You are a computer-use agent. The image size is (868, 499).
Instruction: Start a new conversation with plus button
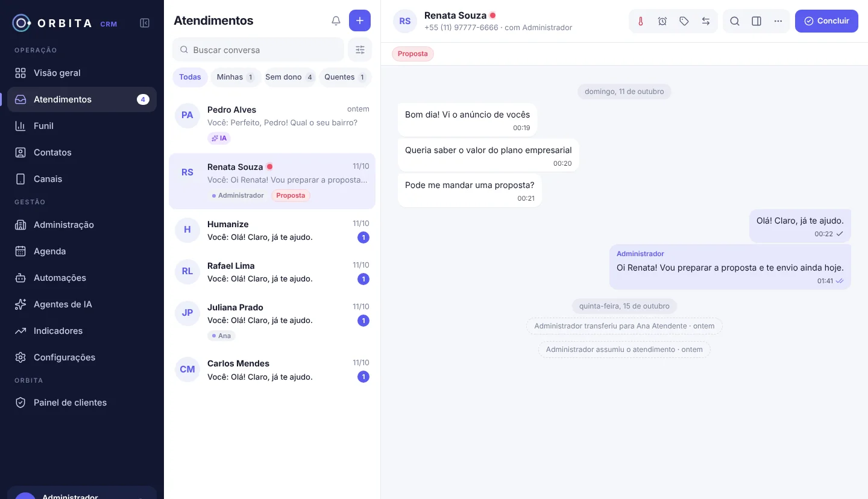click(360, 20)
